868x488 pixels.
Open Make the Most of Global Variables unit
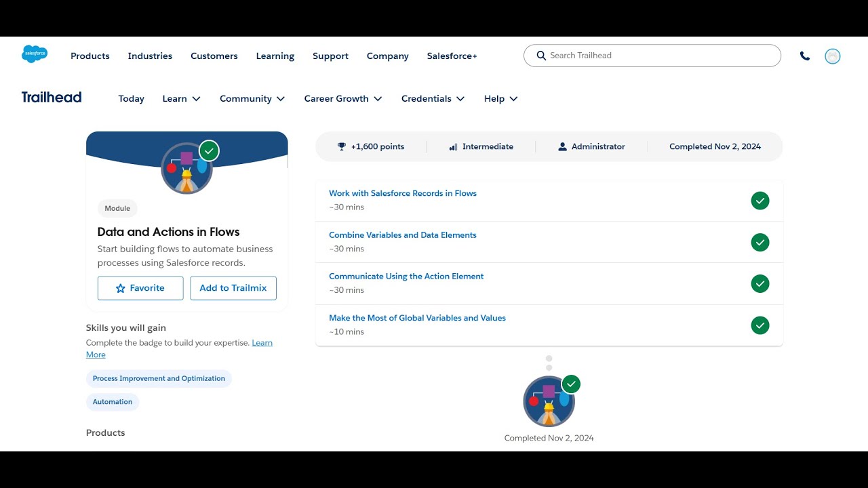pyautogui.click(x=417, y=318)
